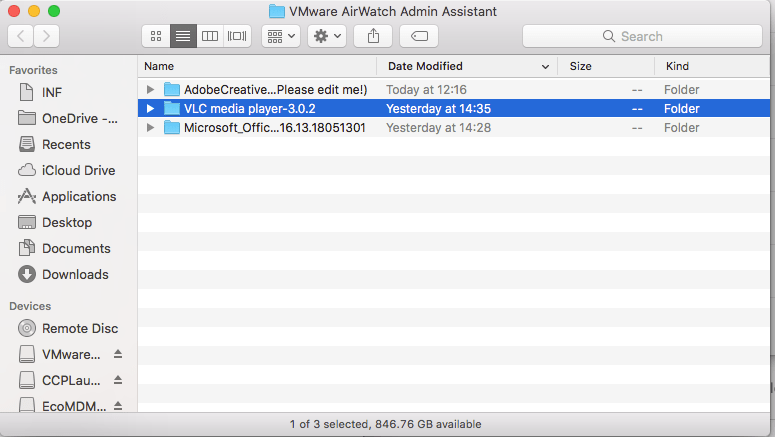Open the item arrangement dropdown
The width and height of the screenshot is (775, 437).
coord(281,36)
